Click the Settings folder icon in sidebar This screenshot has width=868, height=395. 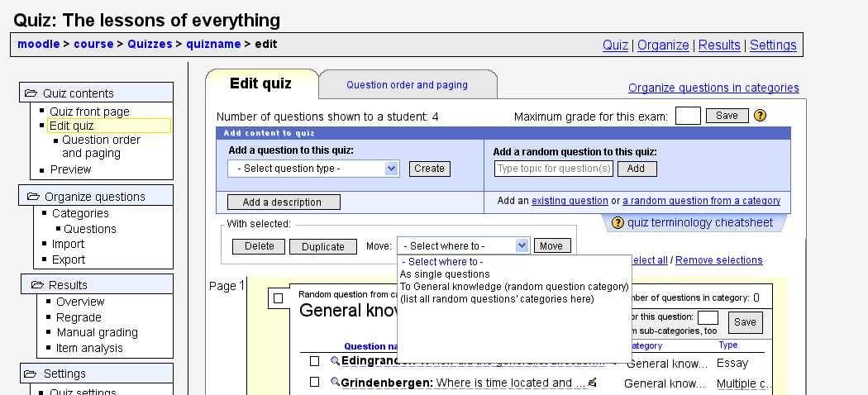(31, 374)
